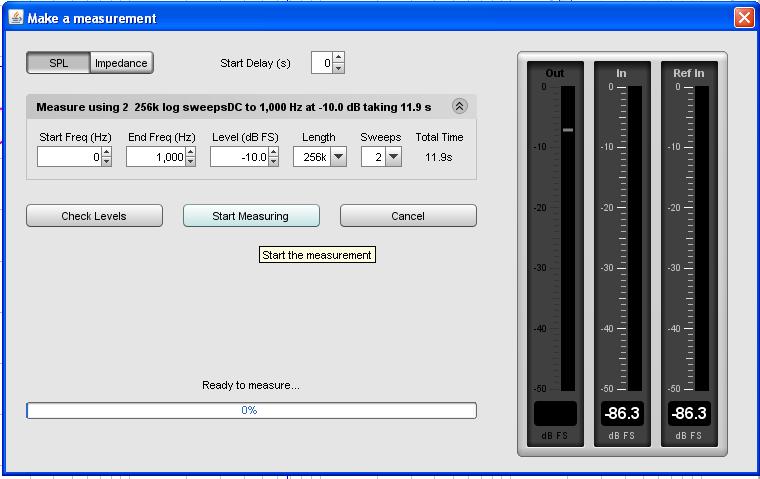Click the Level (dB FS) field
This screenshot has height=479, width=760.
239,157
